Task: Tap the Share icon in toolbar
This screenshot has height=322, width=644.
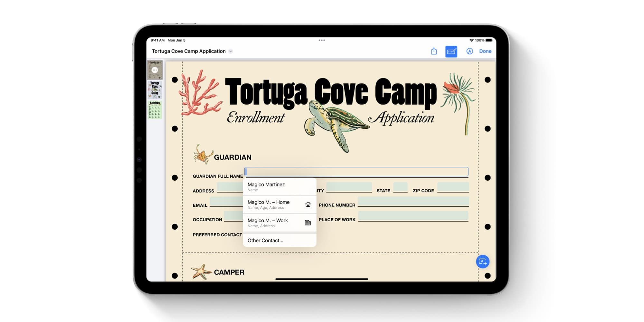Action: [434, 51]
